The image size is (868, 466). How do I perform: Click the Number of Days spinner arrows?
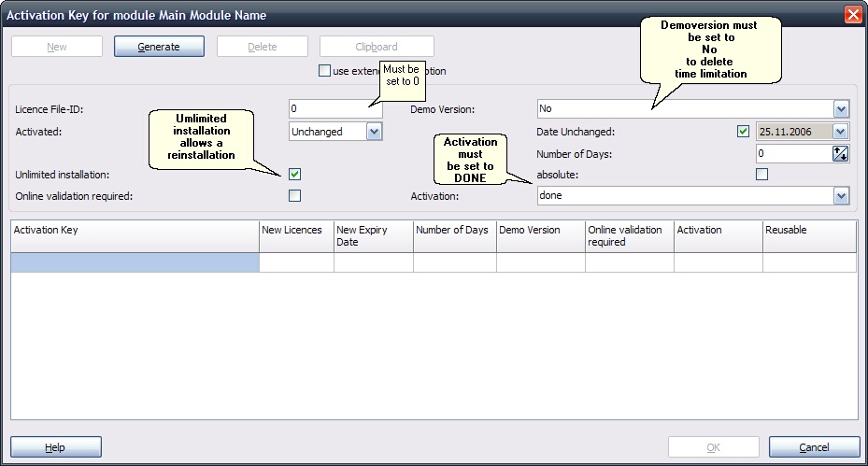(841, 153)
